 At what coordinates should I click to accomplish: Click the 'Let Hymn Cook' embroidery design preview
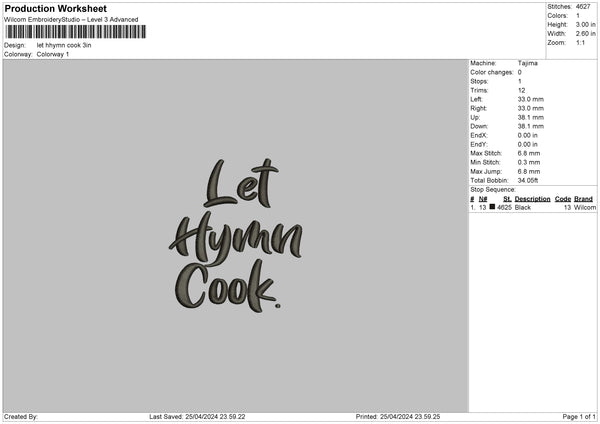tap(236, 235)
